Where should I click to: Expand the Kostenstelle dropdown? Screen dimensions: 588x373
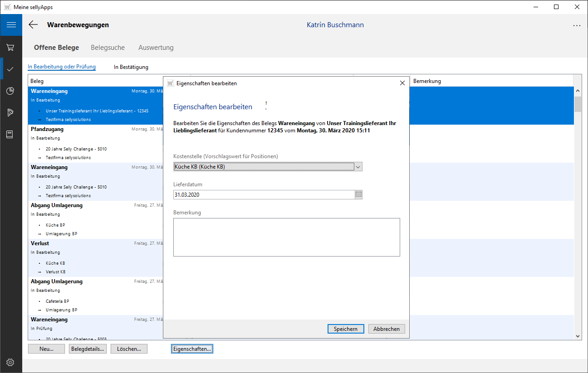pos(358,167)
